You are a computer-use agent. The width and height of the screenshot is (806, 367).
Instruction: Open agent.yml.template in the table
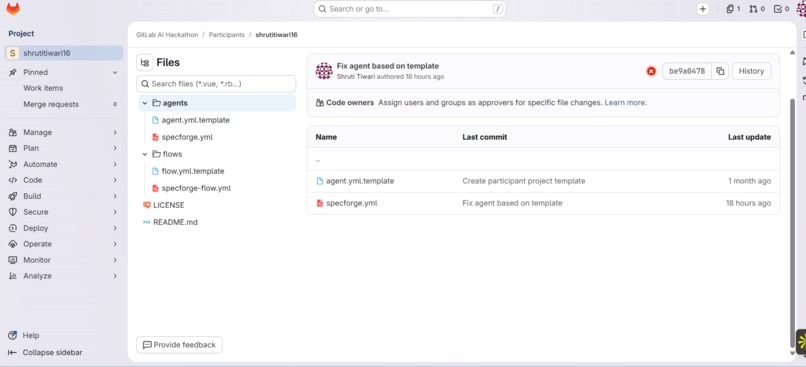pos(360,181)
